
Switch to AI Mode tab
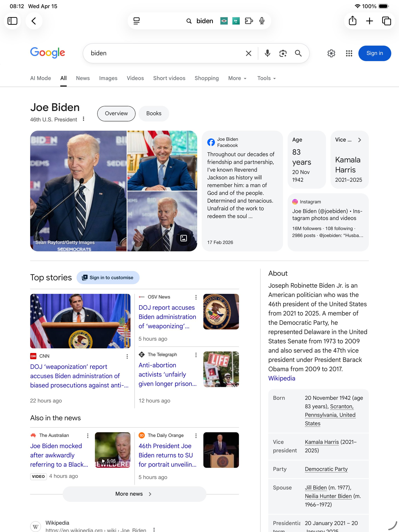point(41,78)
